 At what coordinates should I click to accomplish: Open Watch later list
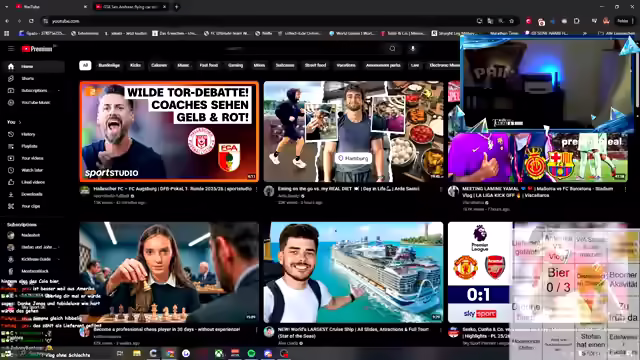coord(32,170)
